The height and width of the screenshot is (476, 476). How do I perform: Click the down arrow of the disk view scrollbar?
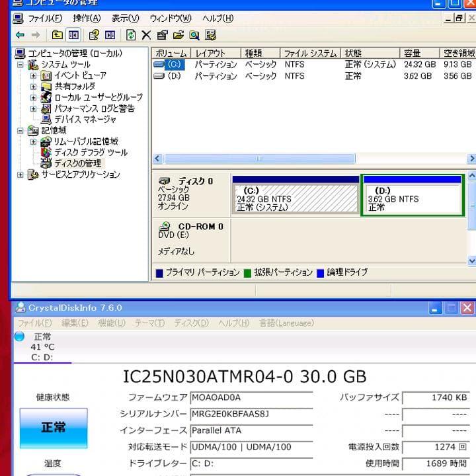pyautogui.click(x=472, y=260)
